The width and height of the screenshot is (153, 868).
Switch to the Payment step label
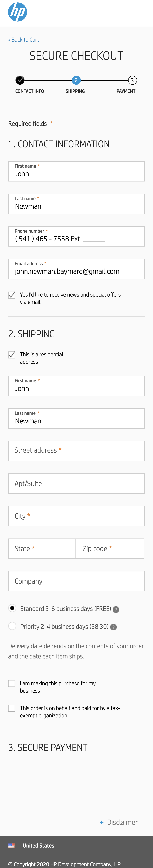coord(126,91)
